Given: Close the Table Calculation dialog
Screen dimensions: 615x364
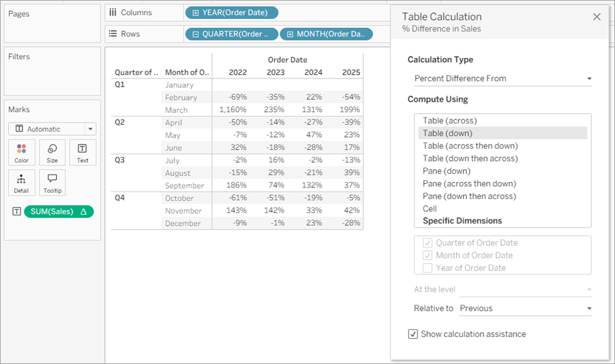Looking at the screenshot, I should tap(597, 17).
